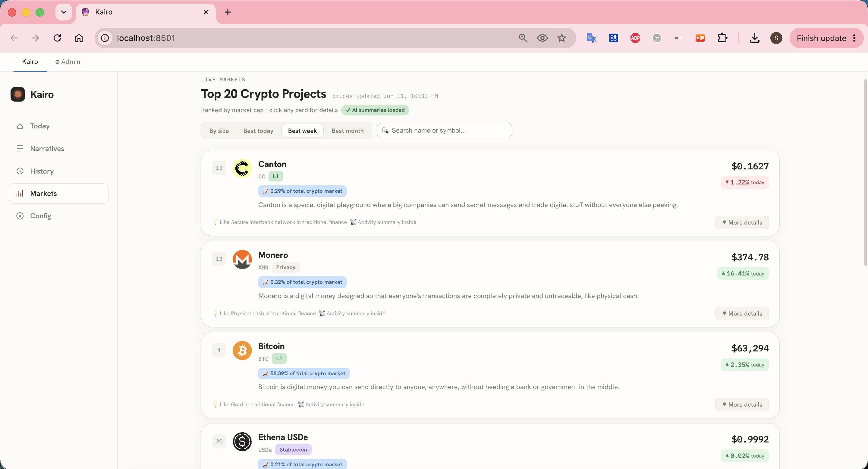Screen dimensions: 868x469
Task: Select the Kairo browser tab
Action: point(146,12)
